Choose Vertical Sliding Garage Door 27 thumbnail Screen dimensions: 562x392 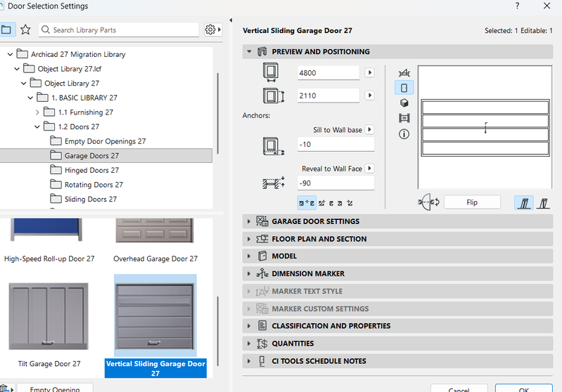(155, 316)
